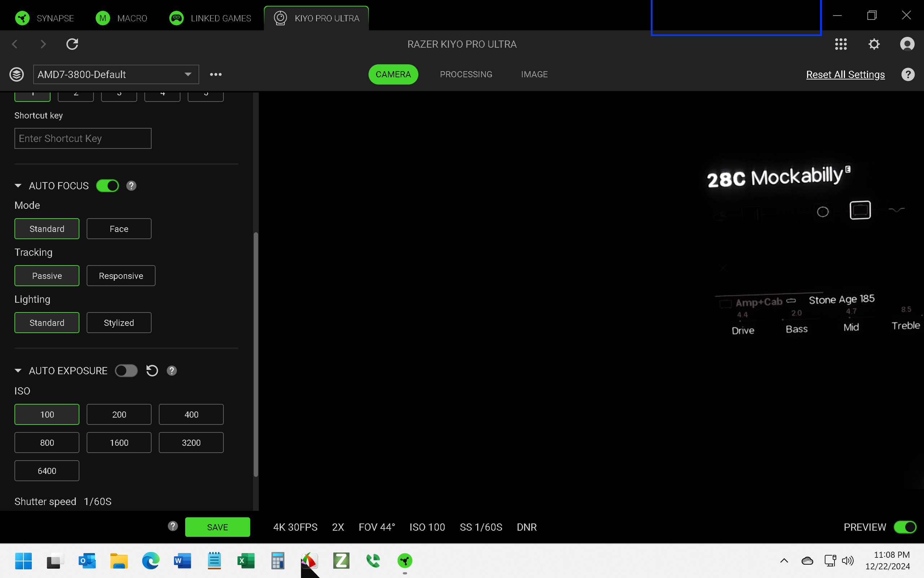Select Passive tracking option

coord(47,276)
